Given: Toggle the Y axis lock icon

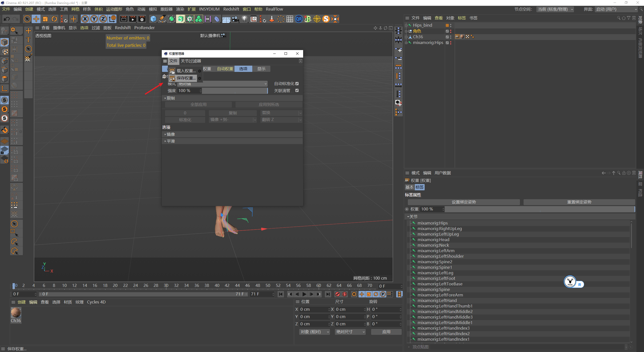Looking at the screenshot, I should coord(94,19).
